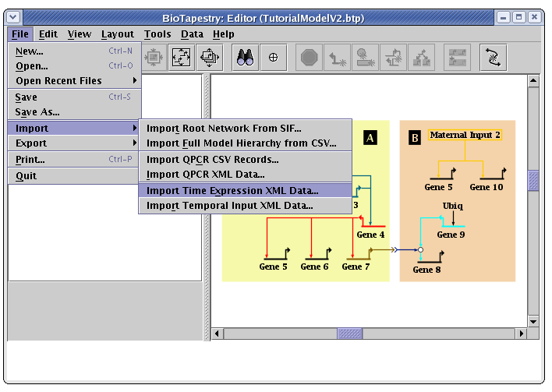
Task: Click the vertical scrollbar down arrow
Action: point(533,321)
